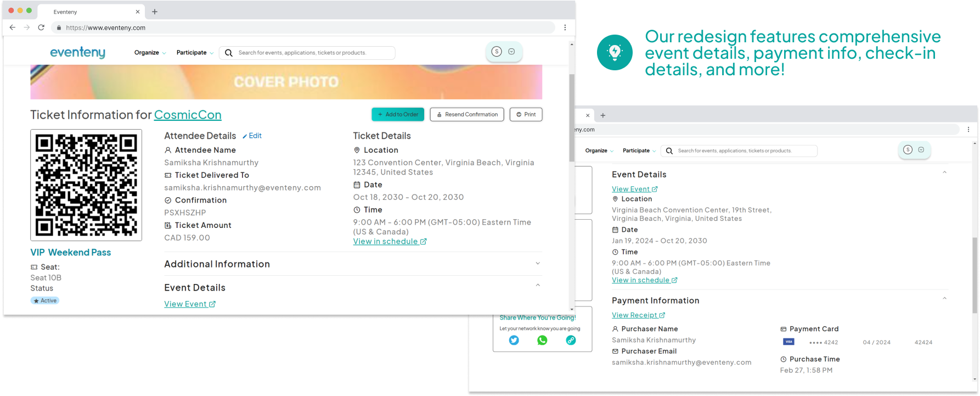Image resolution: width=980 pixels, height=396 pixels.
Task: Click the search field in the back window
Action: [739, 150]
